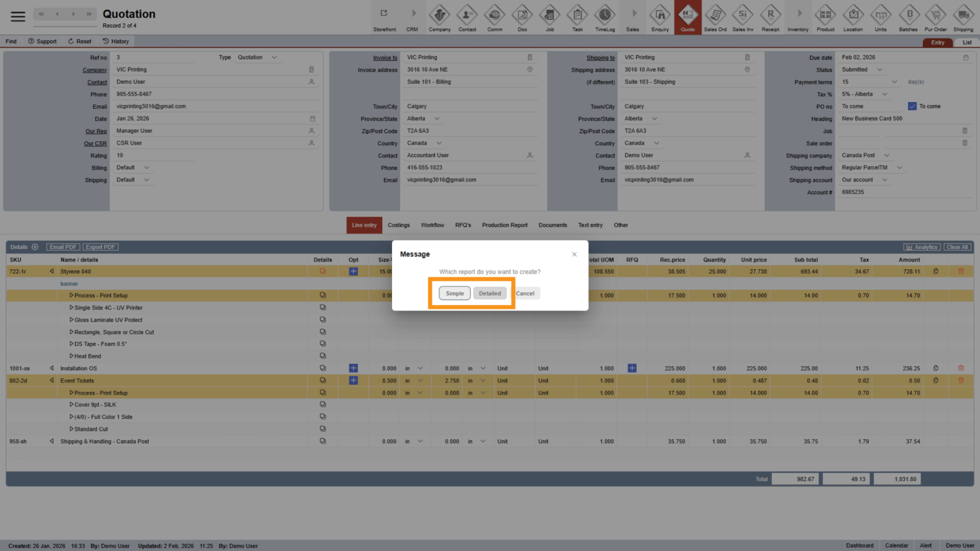
Task: Click the Heading input field
Action: coord(904,119)
